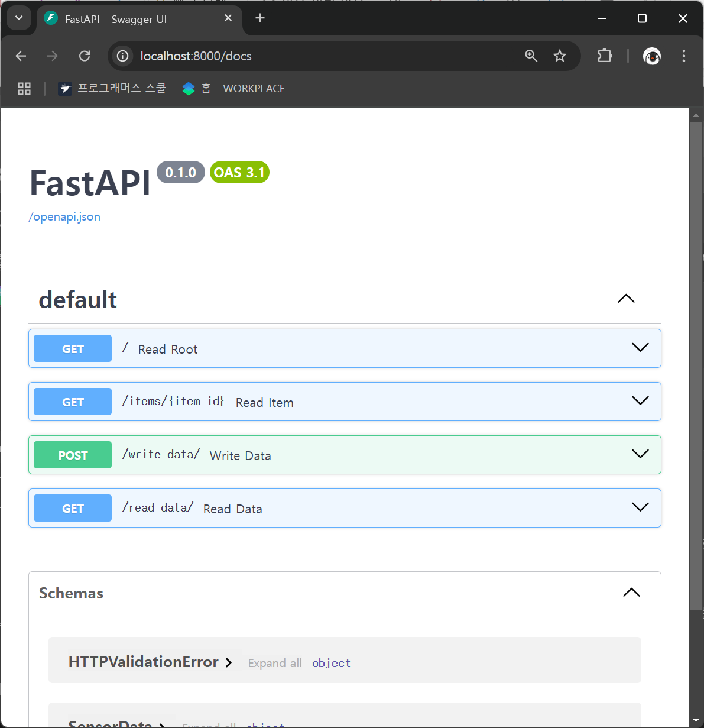Click the 0.1.0 version badge

[x=181, y=173]
